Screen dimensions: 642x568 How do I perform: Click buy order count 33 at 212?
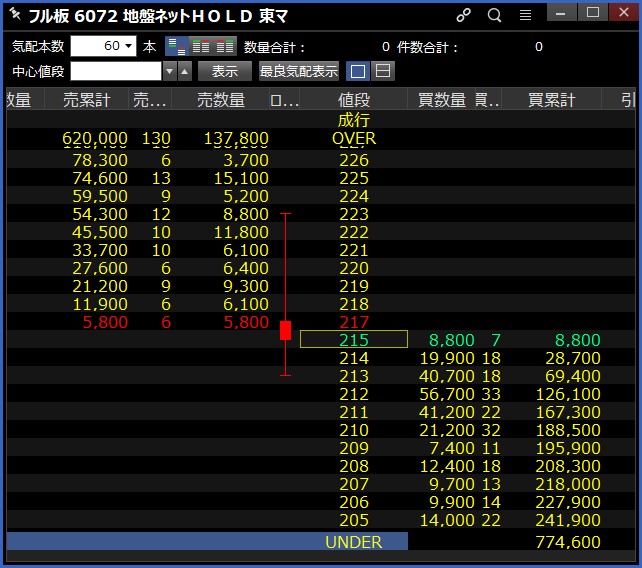coord(491,394)
